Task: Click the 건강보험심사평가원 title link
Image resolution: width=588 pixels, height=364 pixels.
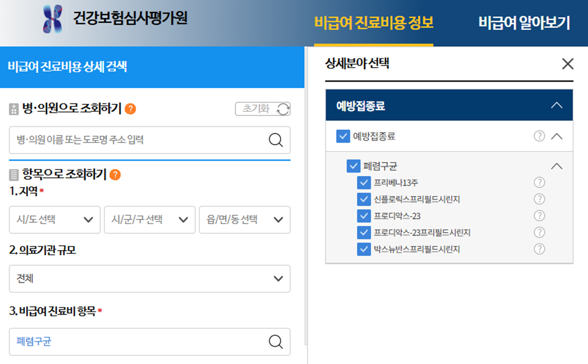Action: coord(130,18)
